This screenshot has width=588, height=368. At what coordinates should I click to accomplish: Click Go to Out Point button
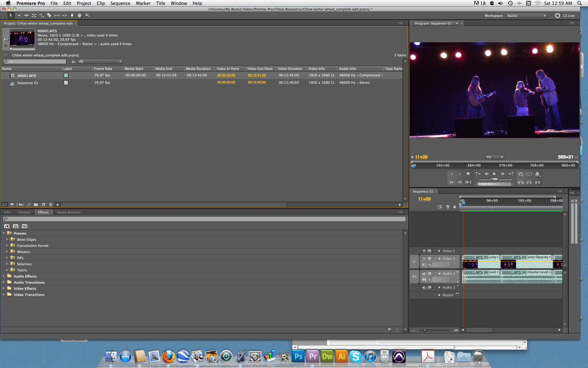click(460, 182)
